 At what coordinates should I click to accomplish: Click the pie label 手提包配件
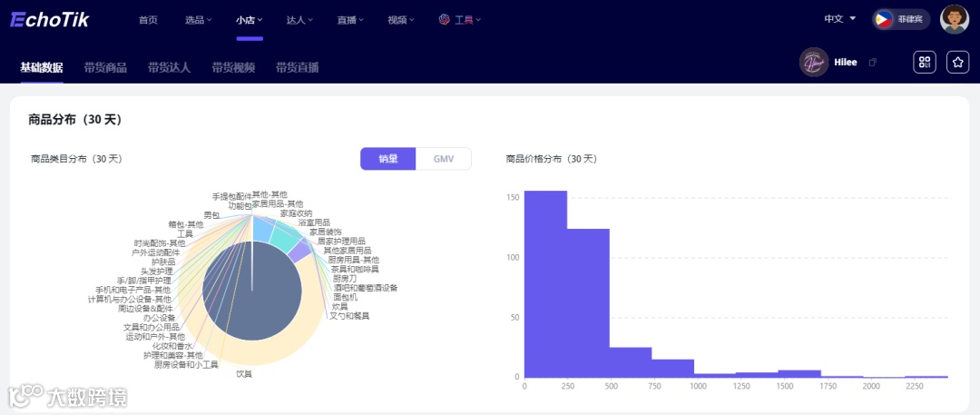(232, 196)
